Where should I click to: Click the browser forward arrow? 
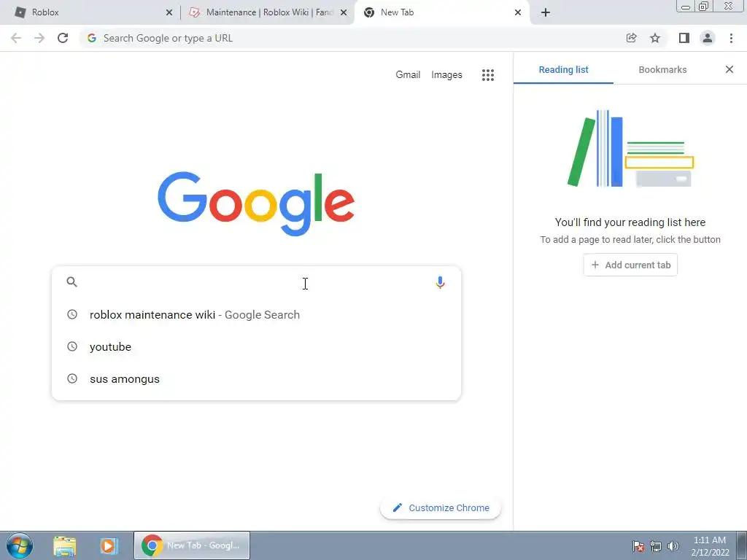(39, 38)
